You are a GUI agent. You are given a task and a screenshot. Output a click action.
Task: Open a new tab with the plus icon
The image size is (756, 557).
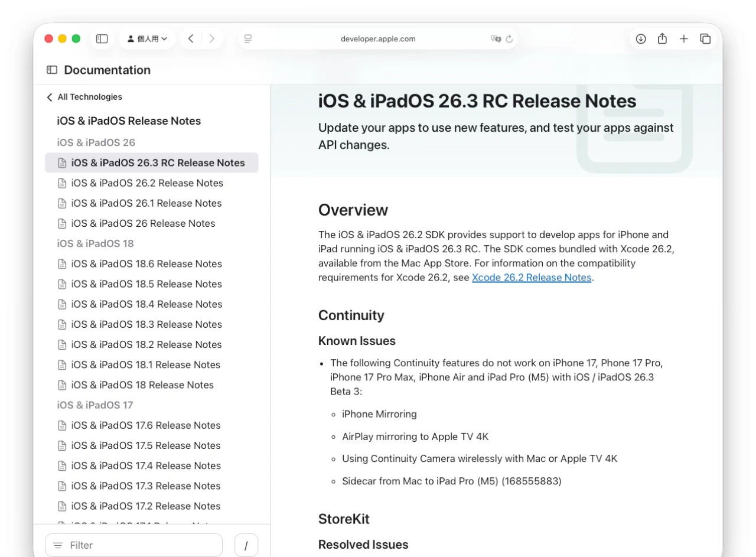684,38
